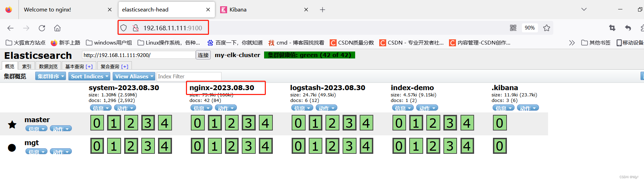The image size is (644, 182).
Task: Click the Index Filter input
Action: 189,76
